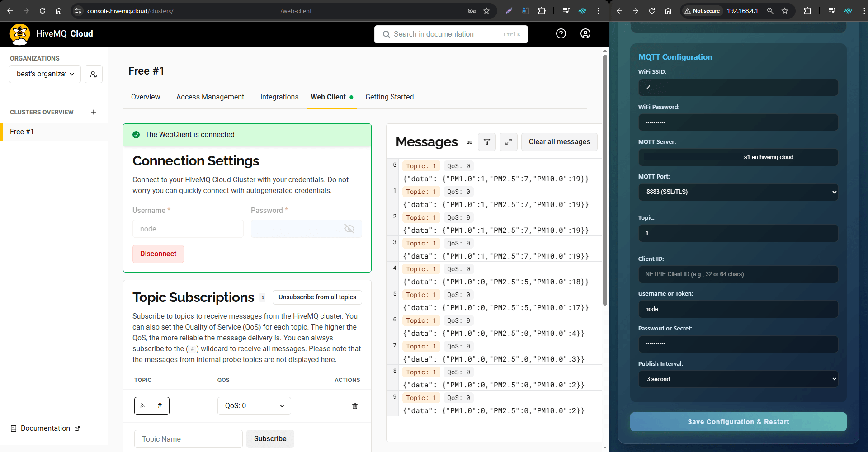The height and width of the screenshot is (452, 868).
Task: Click Username or Token field
Action: click(x=738, y=309)
